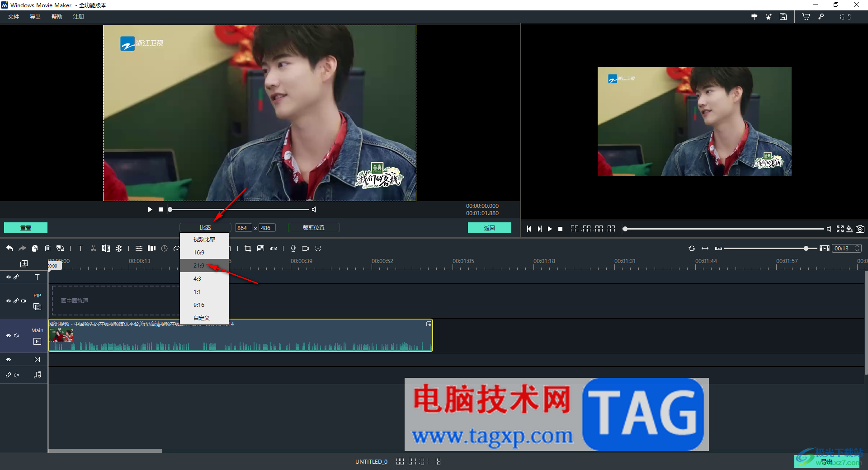
Task: Select 自定义 custom ratio option
Action: (204, 318)
